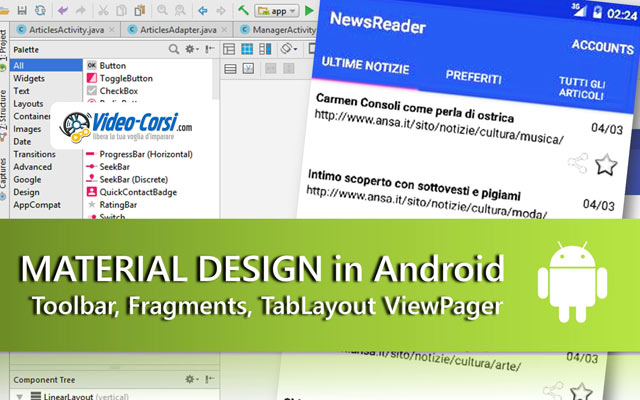Hide the Palette panel
This screenshot has width=640, height=400.
(x=210, y=49)
